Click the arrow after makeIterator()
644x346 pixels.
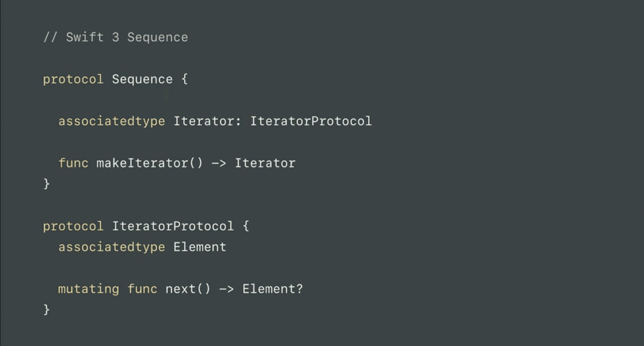click(219, 163)
